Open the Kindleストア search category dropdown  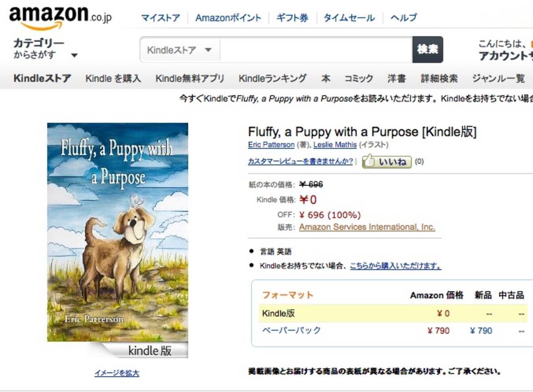click(x=179, y=50)
